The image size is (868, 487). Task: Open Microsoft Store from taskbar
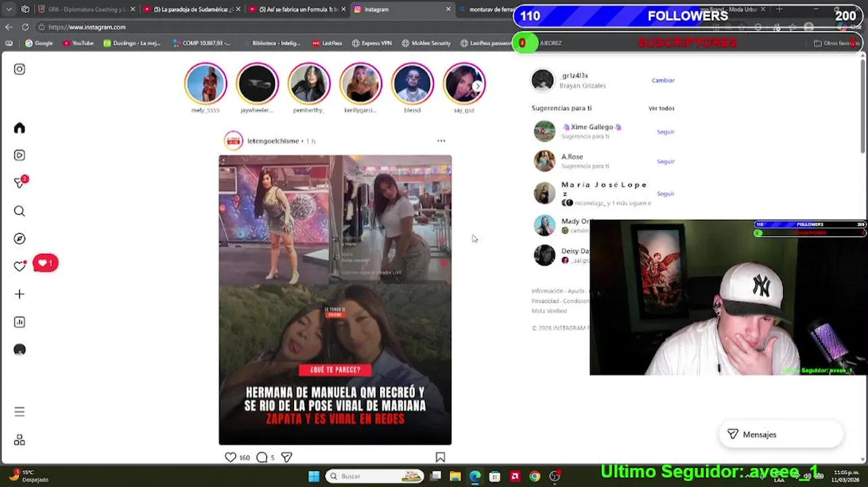pos(495,476)
